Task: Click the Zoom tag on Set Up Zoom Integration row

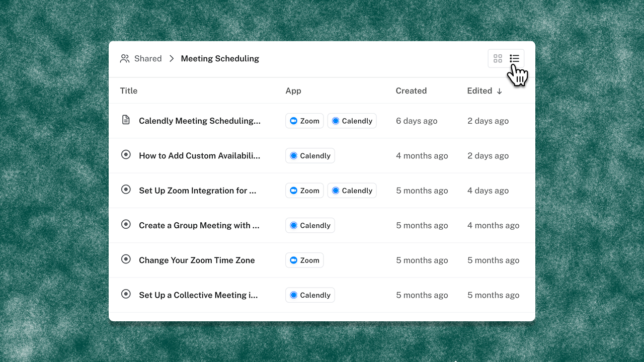Action: coord(304,191)
